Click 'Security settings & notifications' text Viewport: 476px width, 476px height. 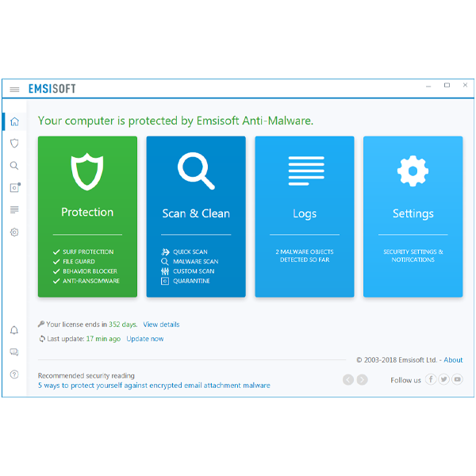click(x=413, y=255)
